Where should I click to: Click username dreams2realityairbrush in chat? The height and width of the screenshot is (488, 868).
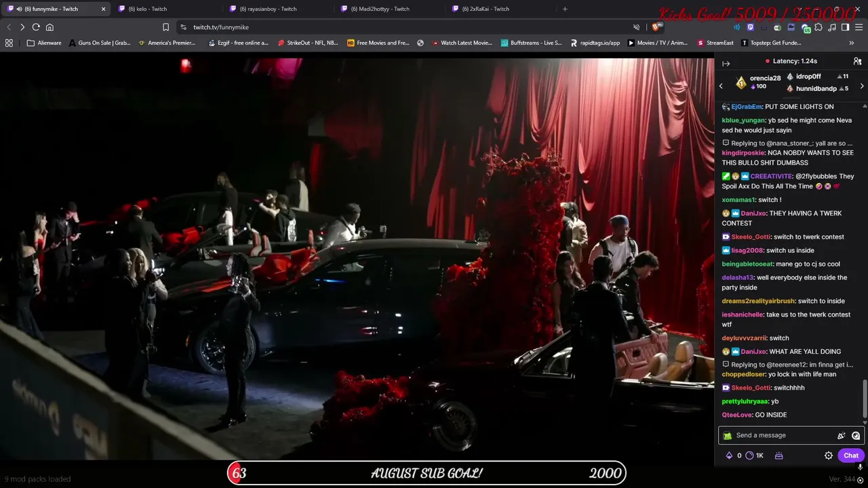(x=758, y=301)
